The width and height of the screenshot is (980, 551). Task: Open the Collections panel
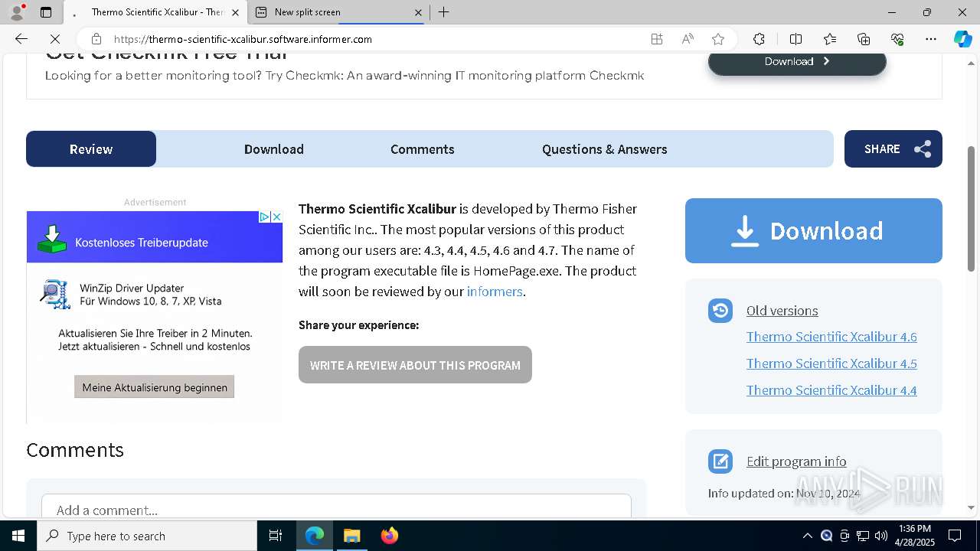click(864, 39)
